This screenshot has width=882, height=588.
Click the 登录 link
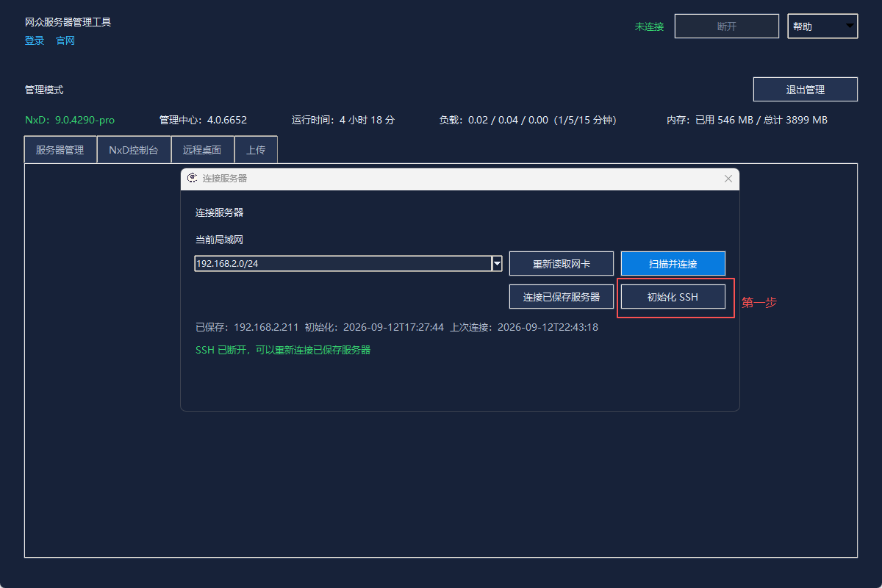coord(35,41)
